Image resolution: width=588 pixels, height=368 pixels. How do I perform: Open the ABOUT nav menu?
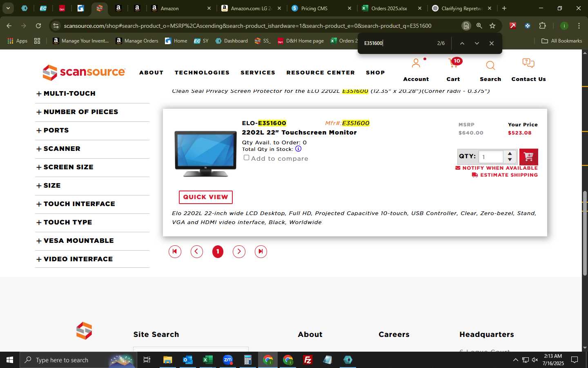click(x=151, y=72)
